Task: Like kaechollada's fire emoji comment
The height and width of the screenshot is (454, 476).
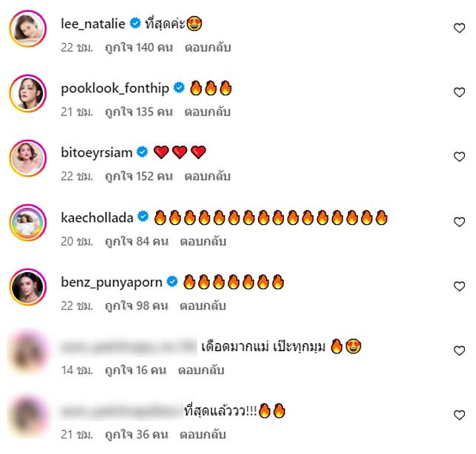Action: [x=459, y=222]
